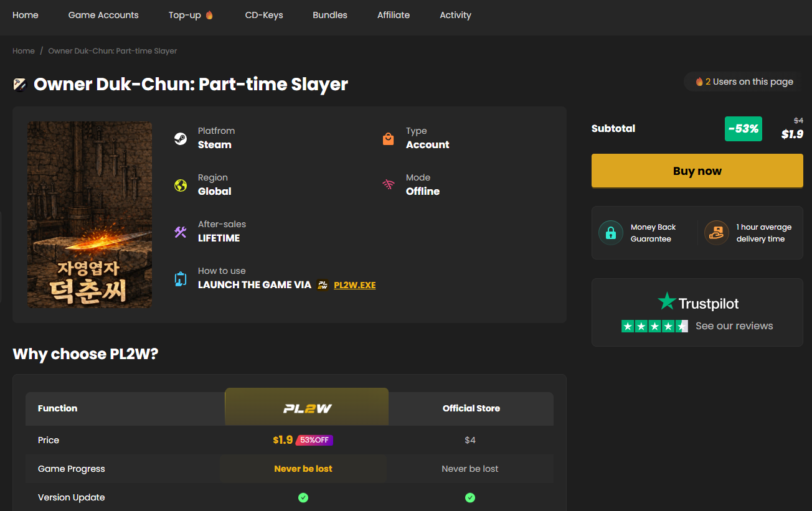Click the Game Progress row label
Image resolution: width=812 pixels, height=511 pixels.
tap(72, 469)
